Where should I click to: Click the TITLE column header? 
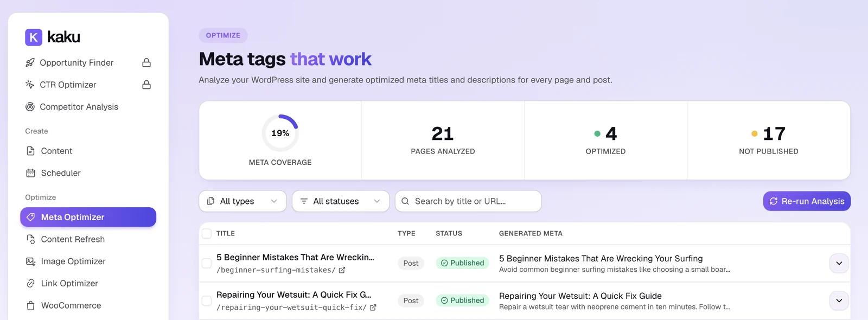pos(226,233)
